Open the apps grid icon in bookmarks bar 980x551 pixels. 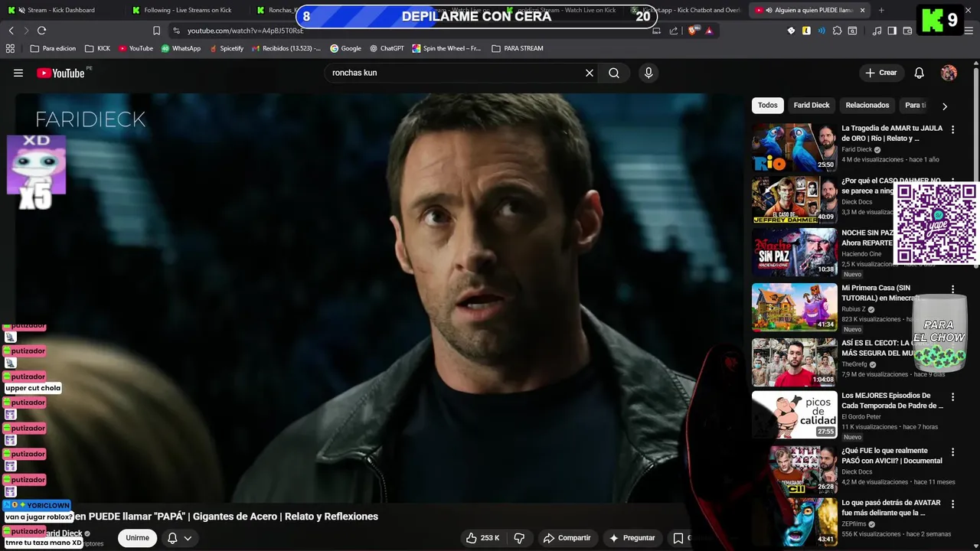click(x=10, y=48)
